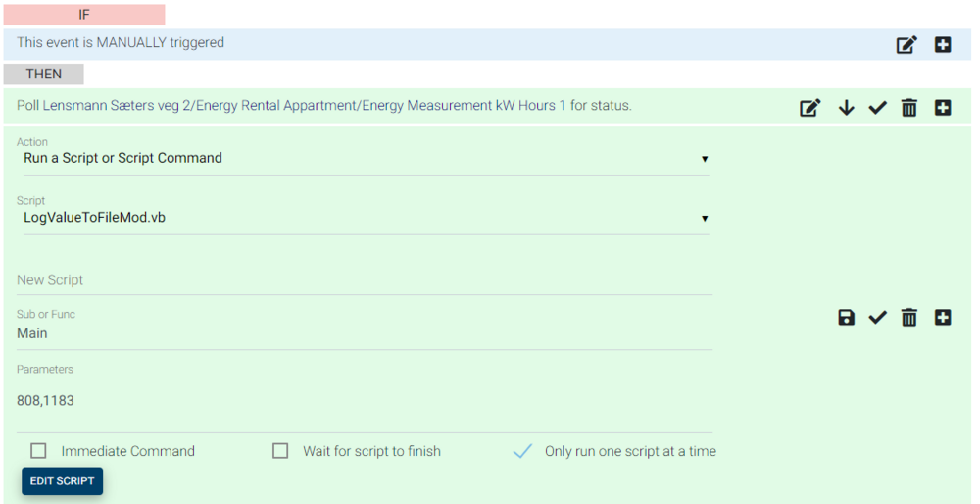Delete the Poll action with trash icon
Image resolution: width=980 pixels, height=504 pixels.
coord(909,108)
